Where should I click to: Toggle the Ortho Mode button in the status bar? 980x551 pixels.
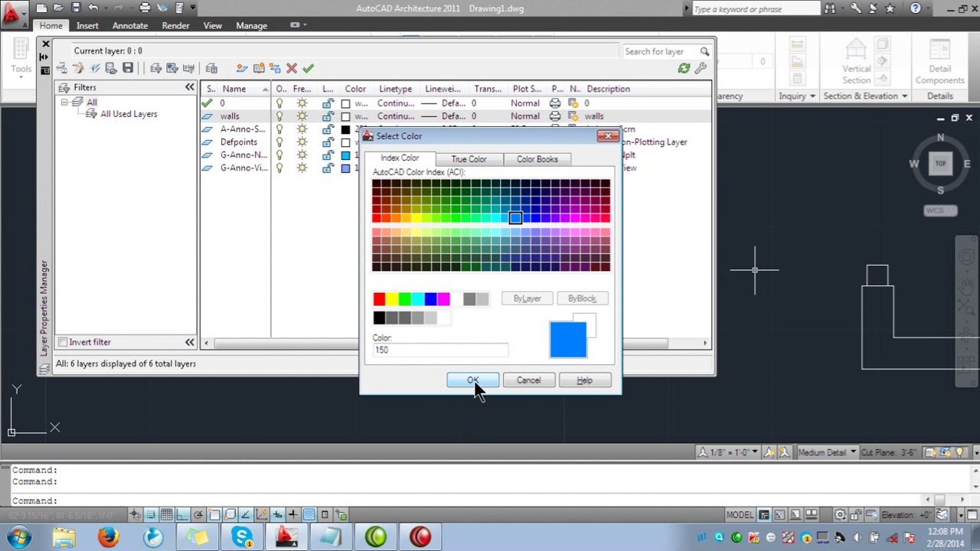coord(182,515)
